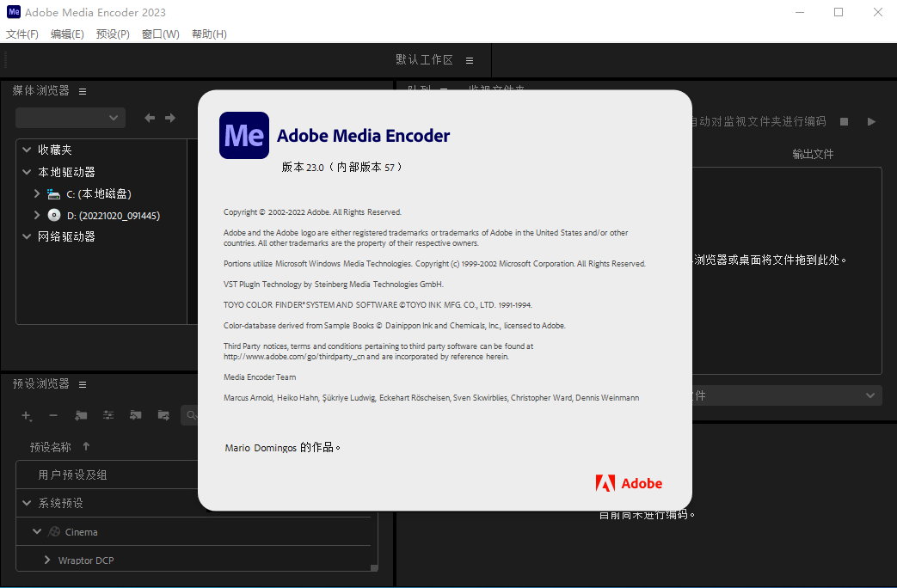Open the 预设(P) menu
Screen dimensions: 897x588
pos(113,34)
